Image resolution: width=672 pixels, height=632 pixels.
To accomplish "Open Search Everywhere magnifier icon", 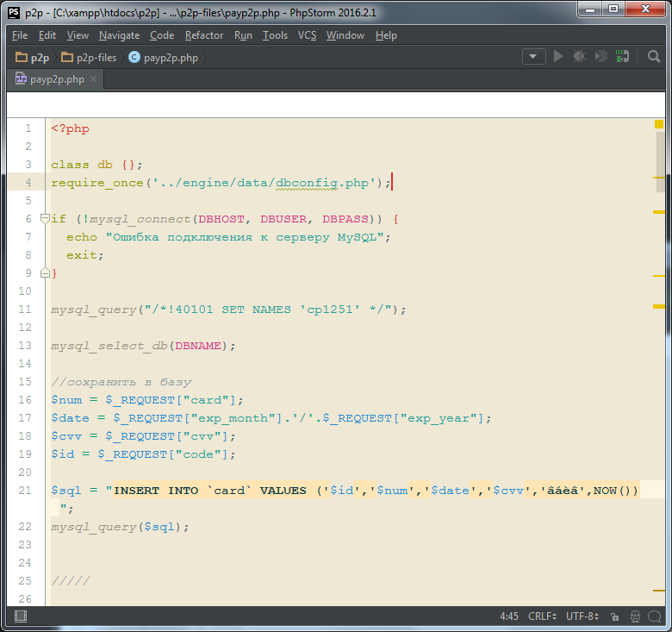I will (x=654, y=56).
